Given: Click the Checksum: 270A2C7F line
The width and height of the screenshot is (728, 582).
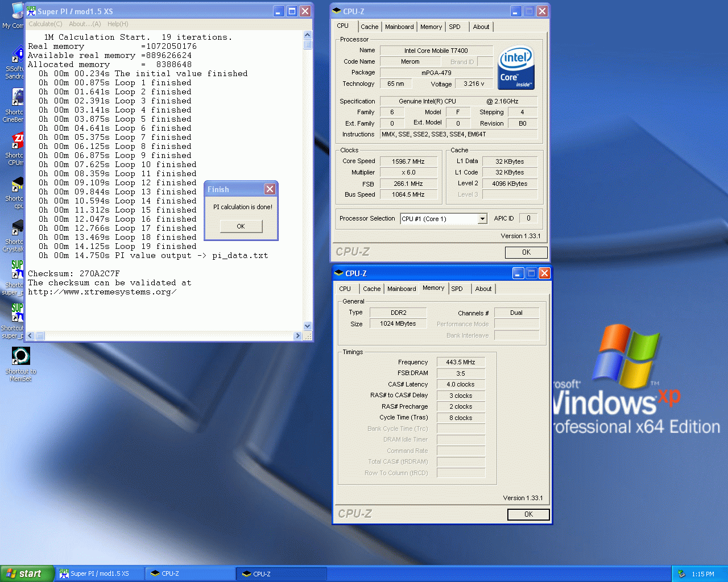Looking at the screenshot, I should (x=74, y=273).
